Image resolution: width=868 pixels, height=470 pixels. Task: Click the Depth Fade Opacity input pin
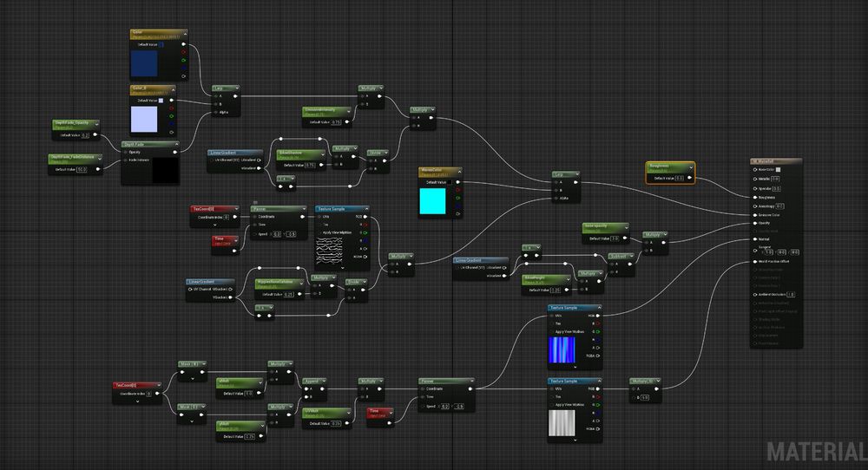coord(126,152)
